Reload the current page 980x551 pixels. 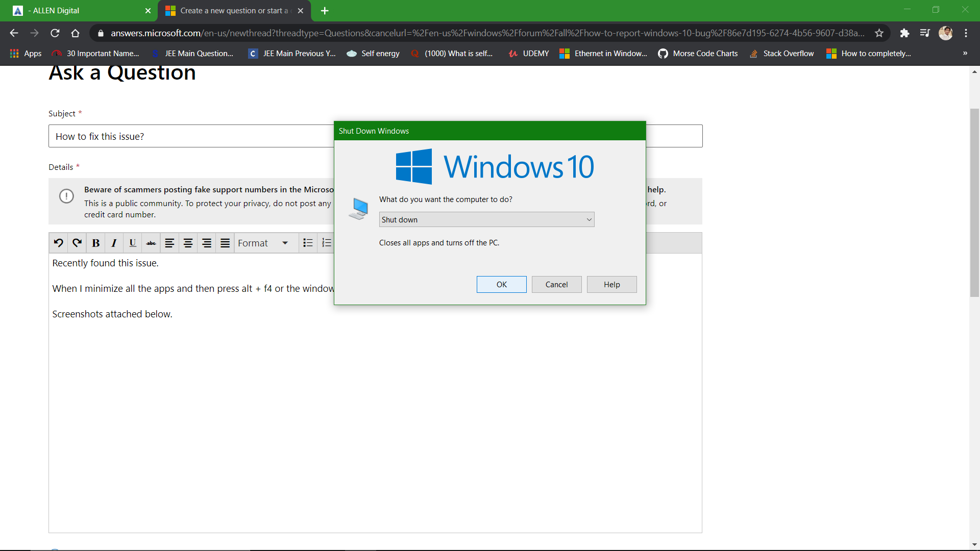point(55,33)
